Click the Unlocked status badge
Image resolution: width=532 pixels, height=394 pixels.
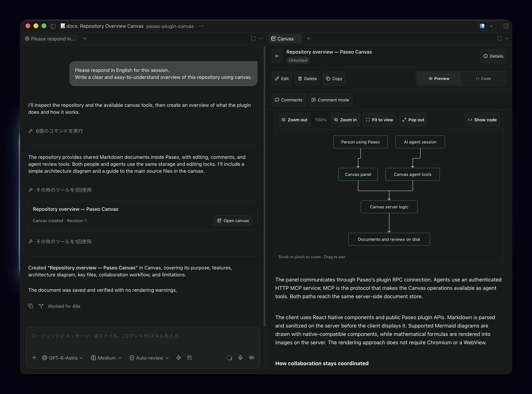298,60
